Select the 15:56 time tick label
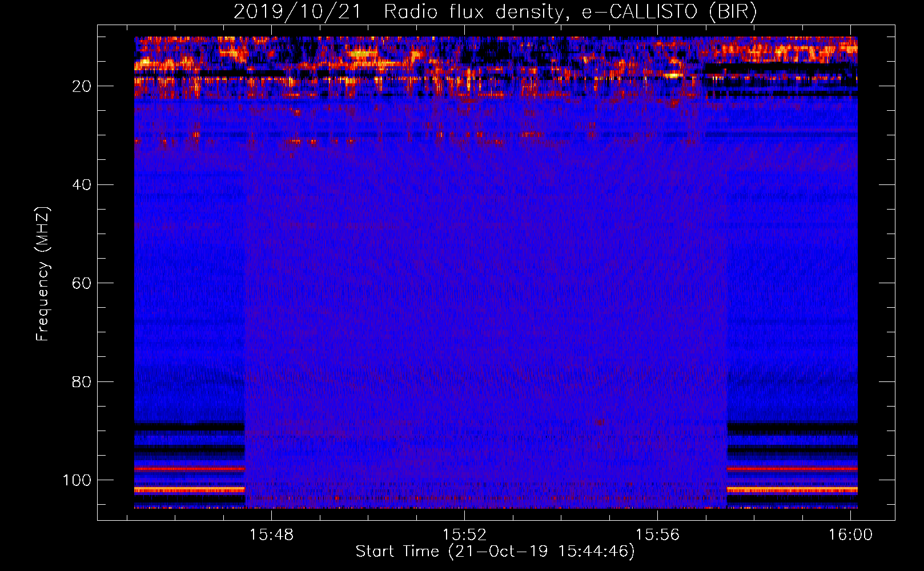Viewport: 924px width, 571px height. point(657,534)
